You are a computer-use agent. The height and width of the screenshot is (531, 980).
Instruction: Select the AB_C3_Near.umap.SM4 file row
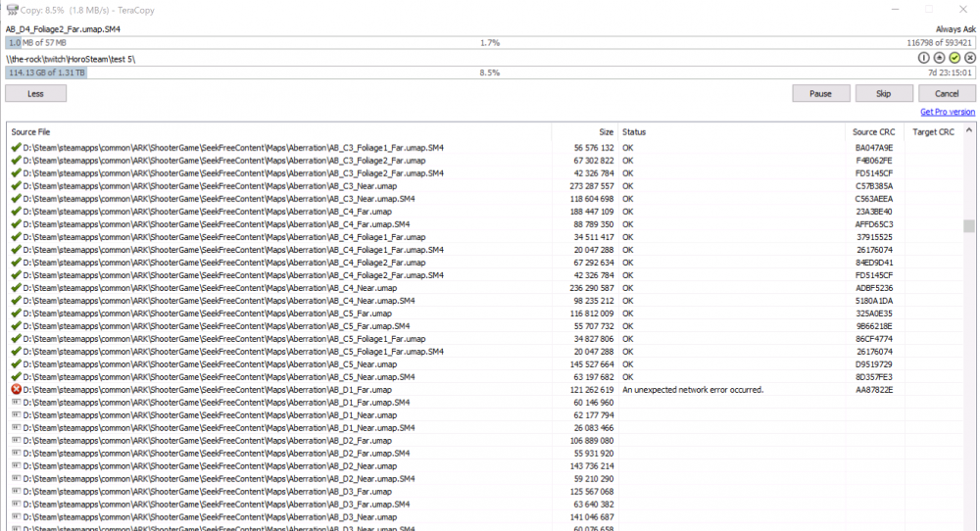coord(485,199)
